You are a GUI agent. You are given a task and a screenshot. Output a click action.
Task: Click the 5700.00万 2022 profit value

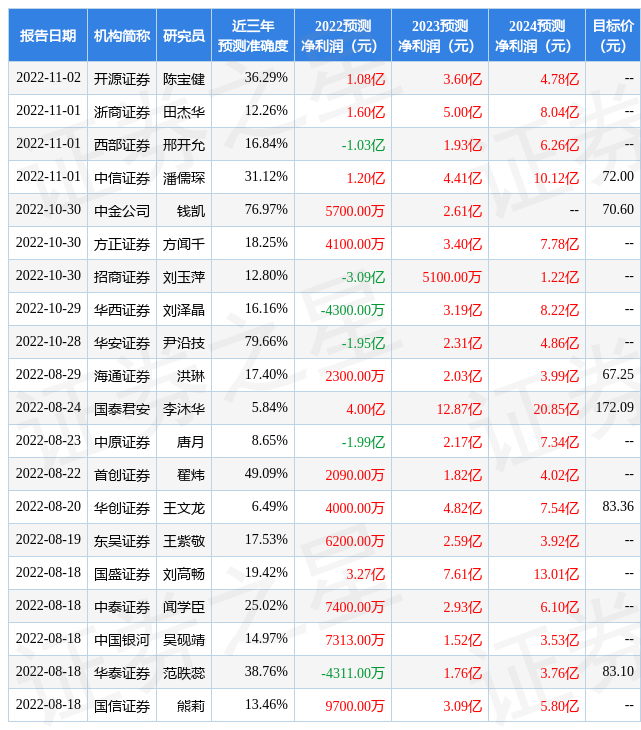(355, 211)
